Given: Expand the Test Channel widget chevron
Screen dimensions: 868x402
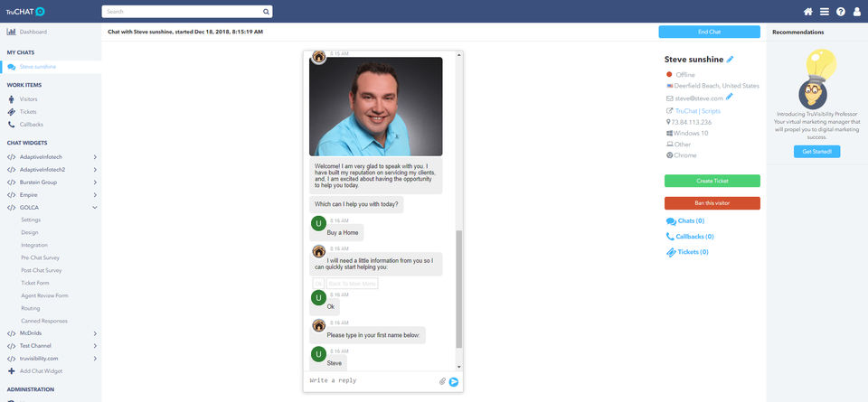Looking at the screenshot, I should pos(95,346).
